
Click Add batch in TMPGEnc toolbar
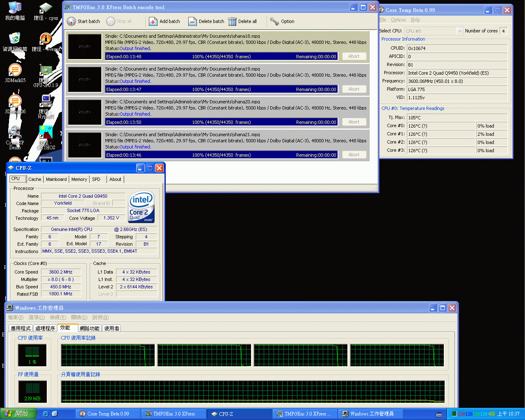tap(164, 21)
